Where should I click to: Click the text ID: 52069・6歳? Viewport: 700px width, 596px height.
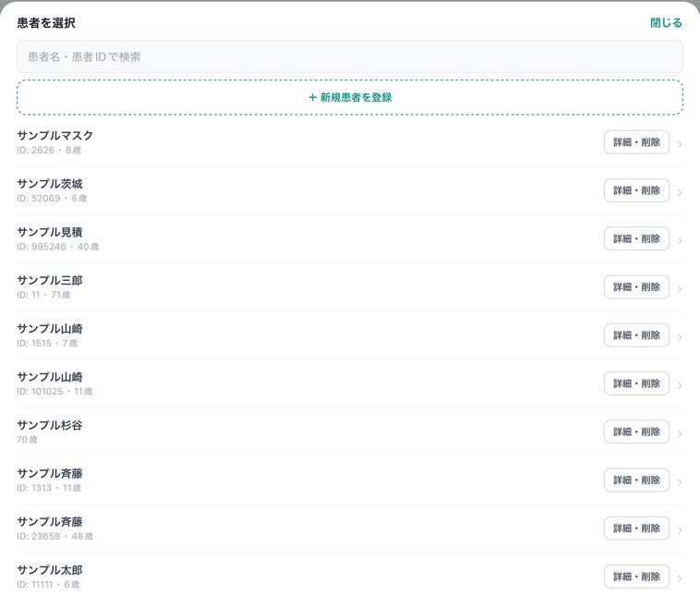pyautogui.click(x=52, y=199)
